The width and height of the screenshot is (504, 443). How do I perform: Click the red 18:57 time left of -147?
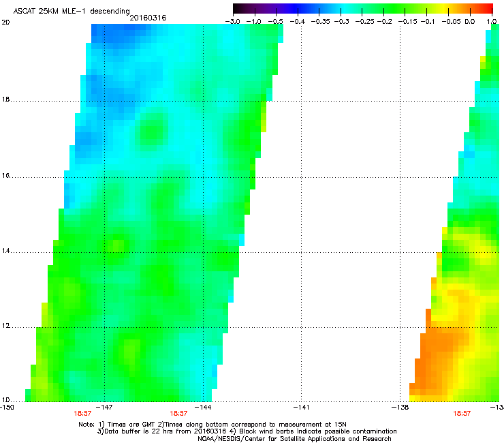[82, 414]
